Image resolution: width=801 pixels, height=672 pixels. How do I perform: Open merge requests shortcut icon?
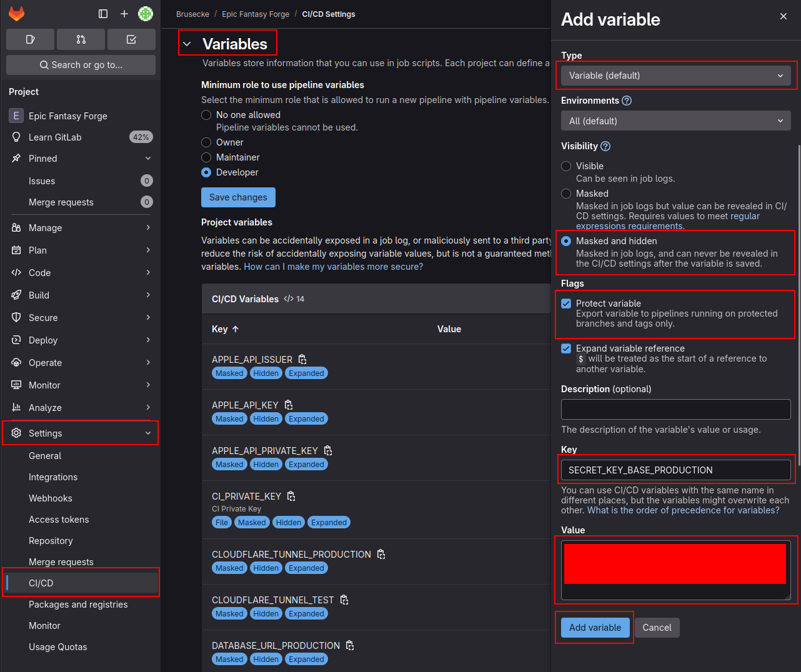pos(81,39)
